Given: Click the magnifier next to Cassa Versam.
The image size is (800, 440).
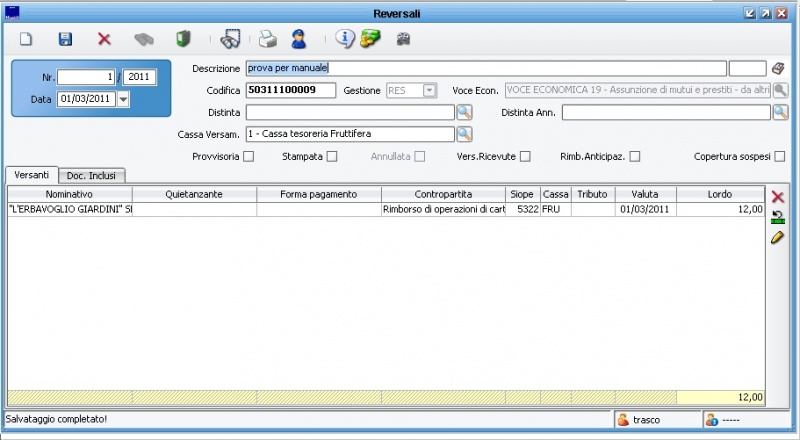Looking at the screenshot, I should click(464, 134).
